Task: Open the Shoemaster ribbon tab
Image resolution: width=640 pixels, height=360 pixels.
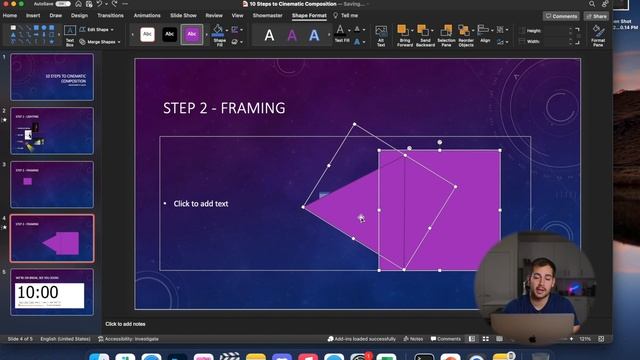Action: [x=267, y=16]
